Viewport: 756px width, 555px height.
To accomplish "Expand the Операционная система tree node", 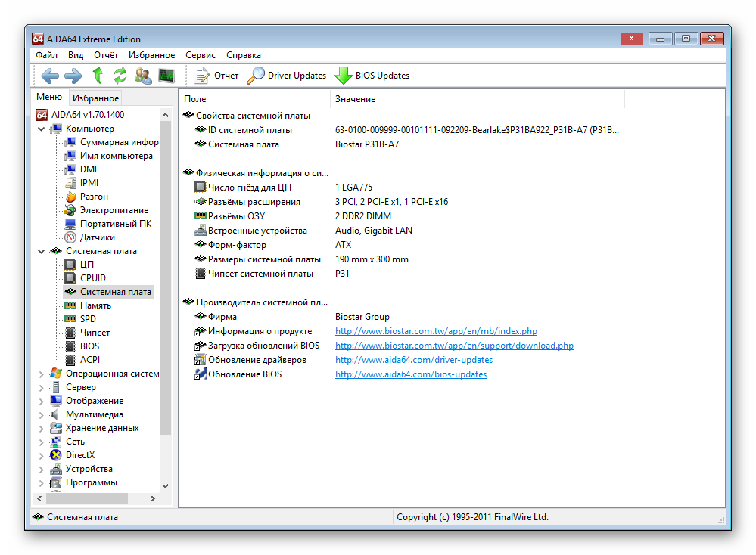I will [41, 374].
